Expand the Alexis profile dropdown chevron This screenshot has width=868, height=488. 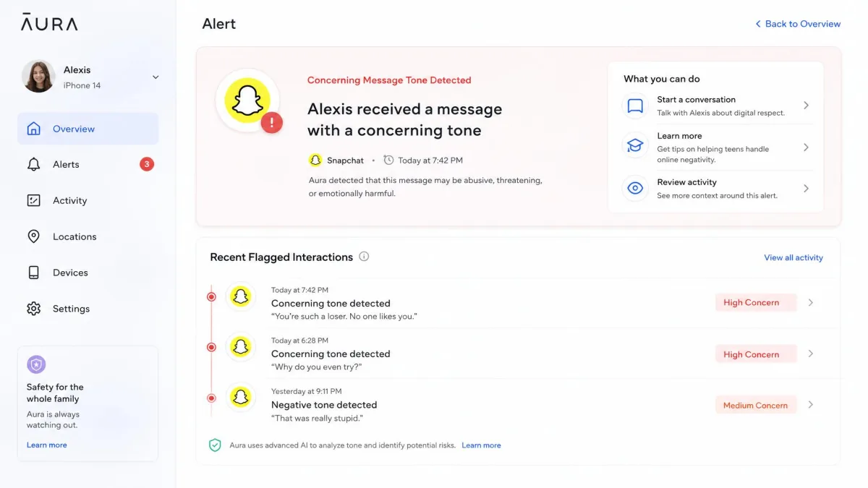click(155, 77)
